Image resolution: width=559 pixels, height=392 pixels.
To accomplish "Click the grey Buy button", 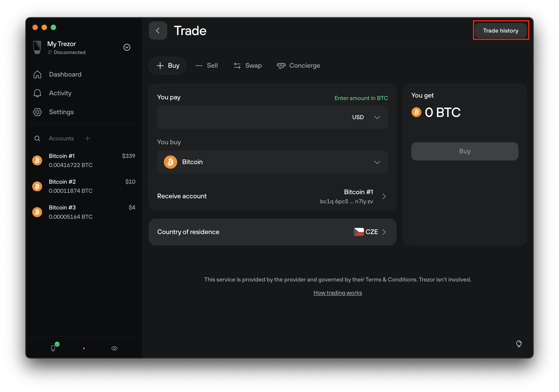I will click(465, 152).
